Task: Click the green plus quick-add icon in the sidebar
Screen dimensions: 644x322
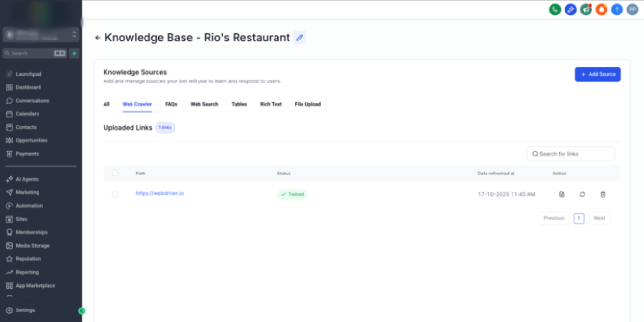Action: tap(74, 54)
